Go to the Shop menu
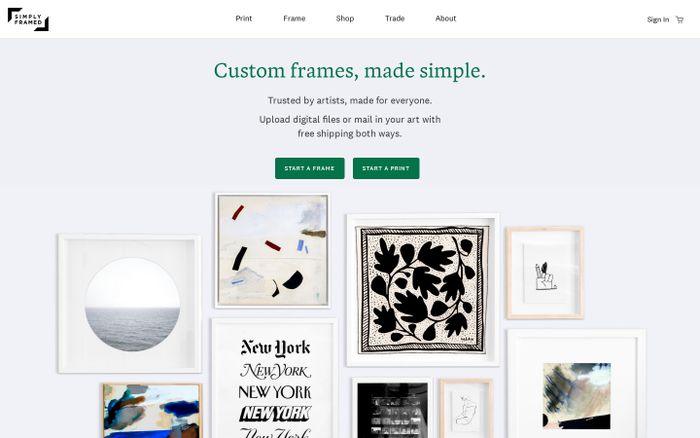 [345, 18]
